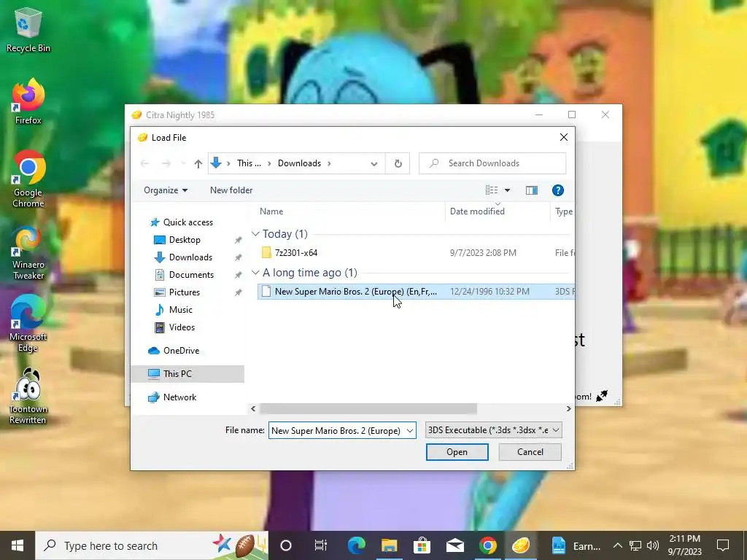747x560 pixels.
Task: Close the Load File dialog
Action: (x=564, y=137)
